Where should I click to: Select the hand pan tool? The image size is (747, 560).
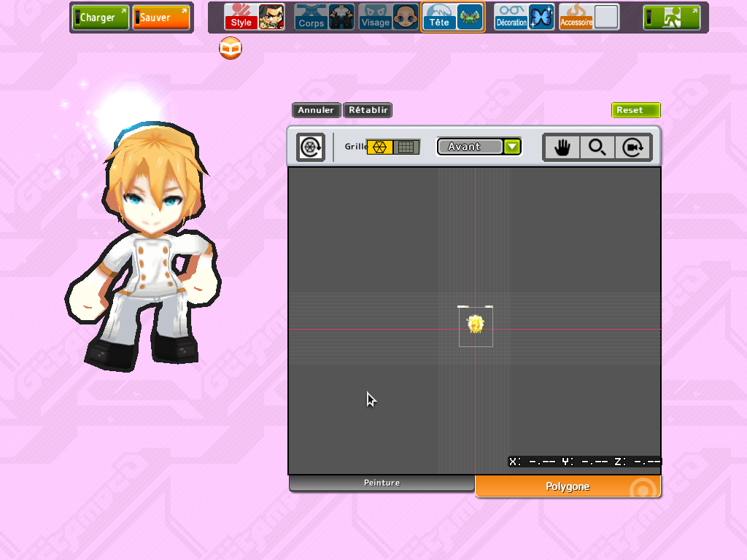click(x=562, y=147)
